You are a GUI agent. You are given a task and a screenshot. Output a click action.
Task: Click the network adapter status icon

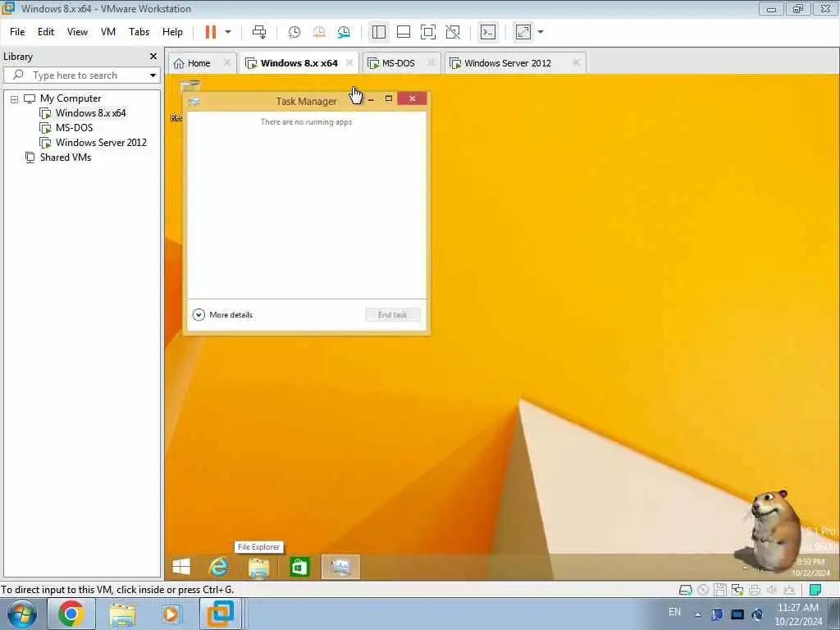[737, 591]
